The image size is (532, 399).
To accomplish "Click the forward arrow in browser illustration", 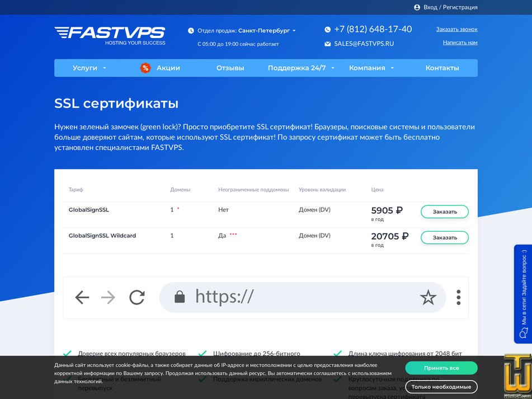I will pos(108,298).
